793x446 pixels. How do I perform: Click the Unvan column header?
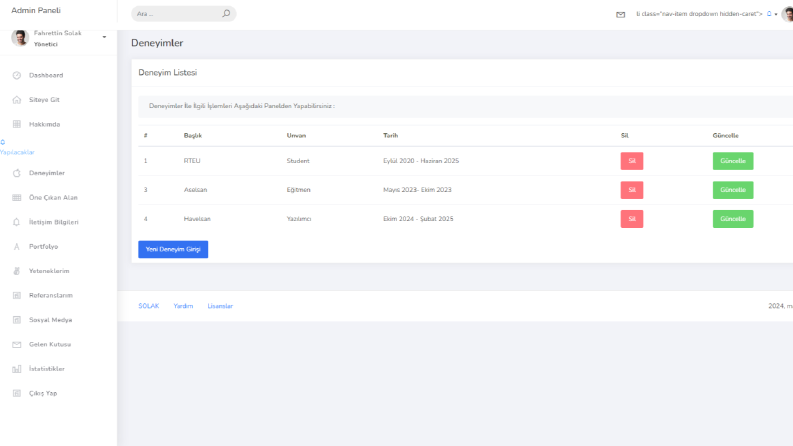(x=296, y=136)
